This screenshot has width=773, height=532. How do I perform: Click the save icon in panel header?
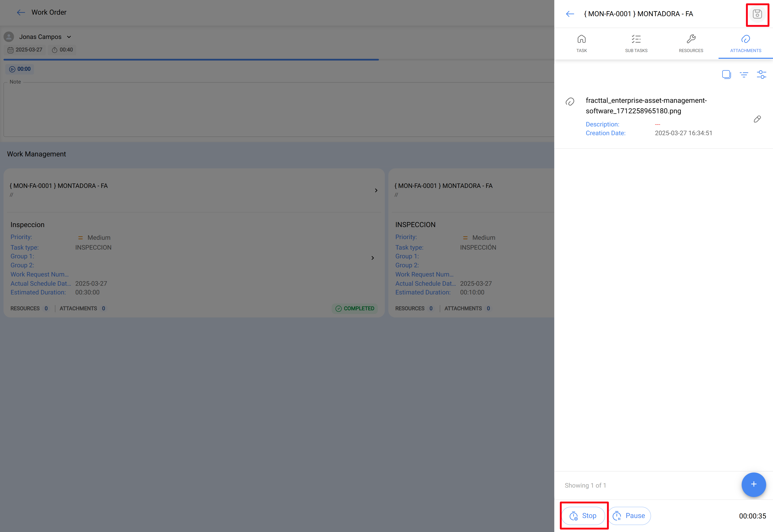point(757,14)
